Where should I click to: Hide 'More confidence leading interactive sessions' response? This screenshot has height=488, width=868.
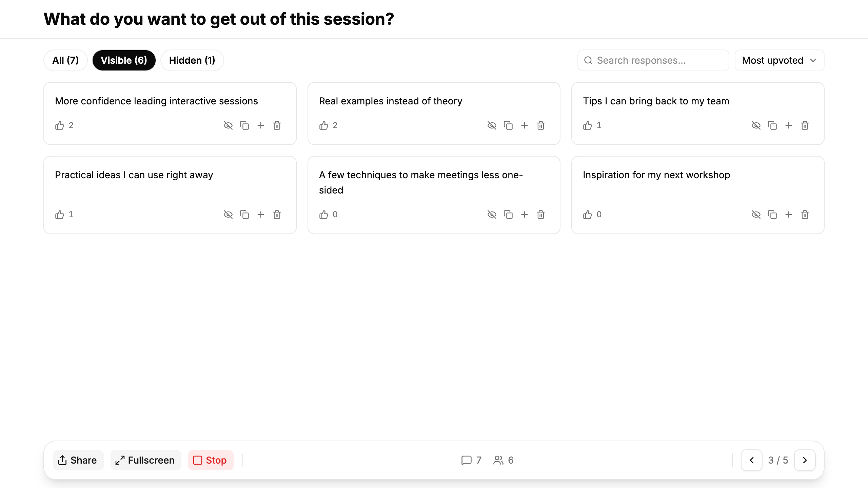coord(228,125)
